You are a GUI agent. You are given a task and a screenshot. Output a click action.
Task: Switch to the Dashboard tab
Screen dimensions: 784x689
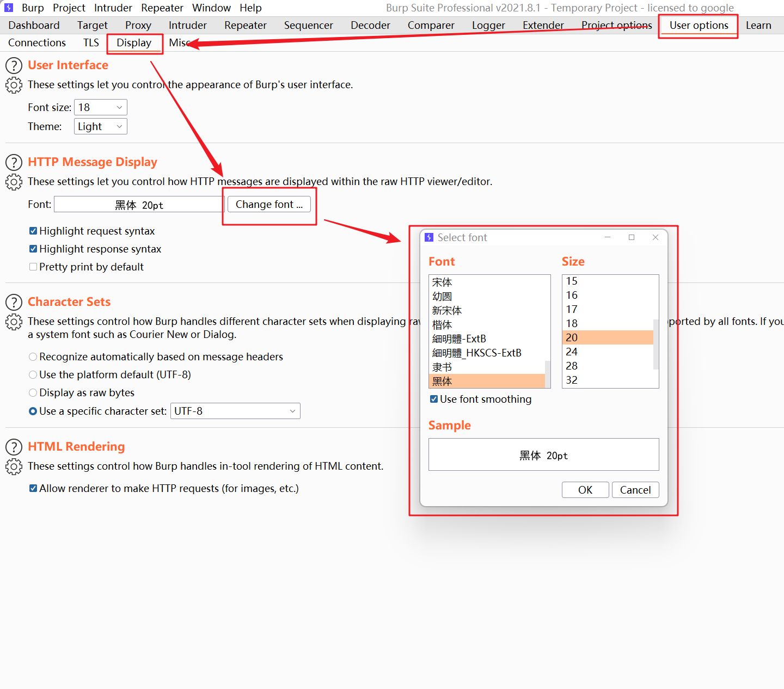click(34, 25)
